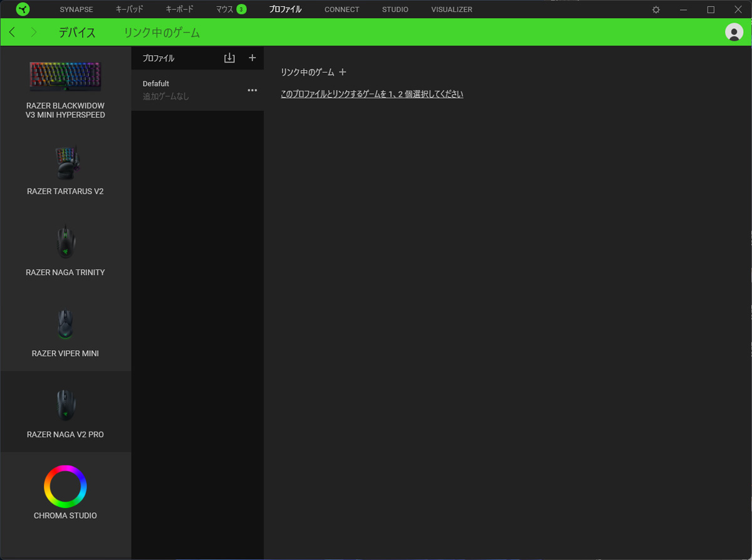Click the user account avatar icon
Screen dimensions: 752x560
click(x=734, y=32)
